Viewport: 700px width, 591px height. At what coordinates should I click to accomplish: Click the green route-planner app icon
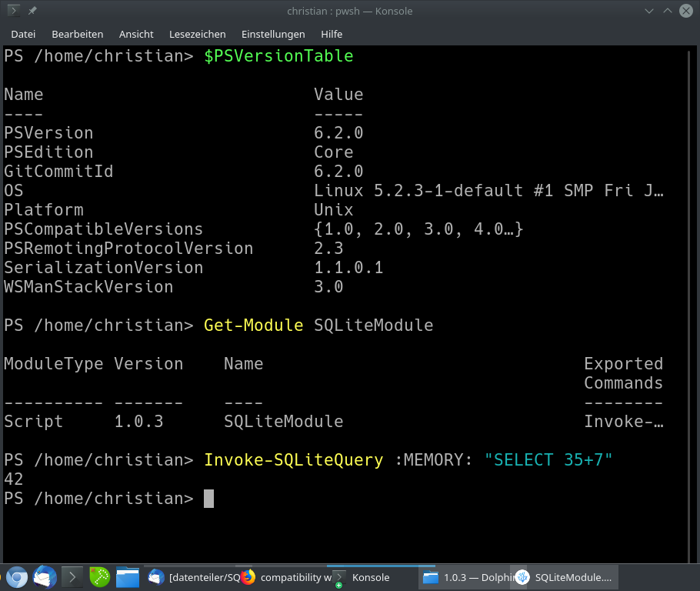pos(99,577)
